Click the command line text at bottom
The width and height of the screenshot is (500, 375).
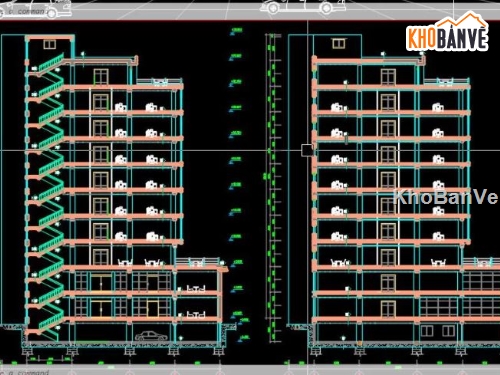29,372
